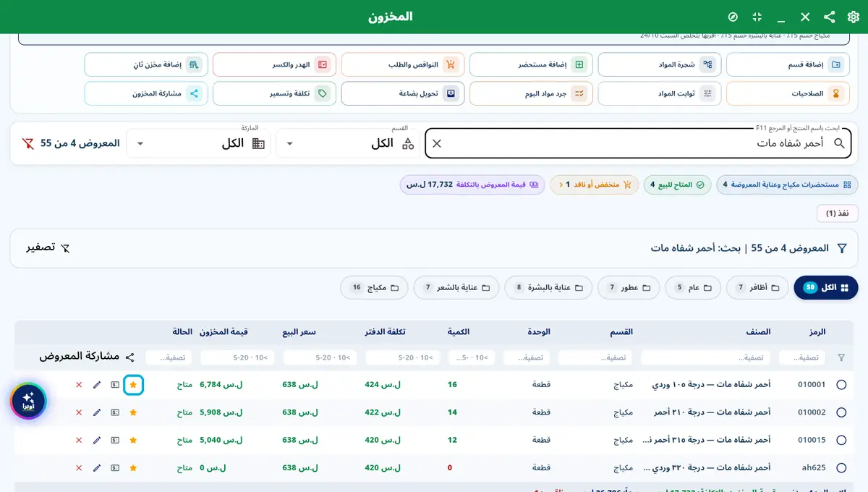Open شجرة المواد
The height and width of the screenshot is (492, 868).
pyautogui.click(x=660, y=64)
